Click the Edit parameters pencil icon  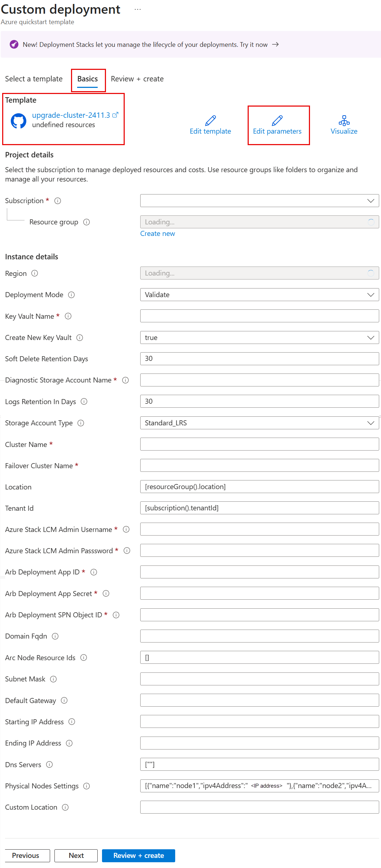(x=277, y=120)
